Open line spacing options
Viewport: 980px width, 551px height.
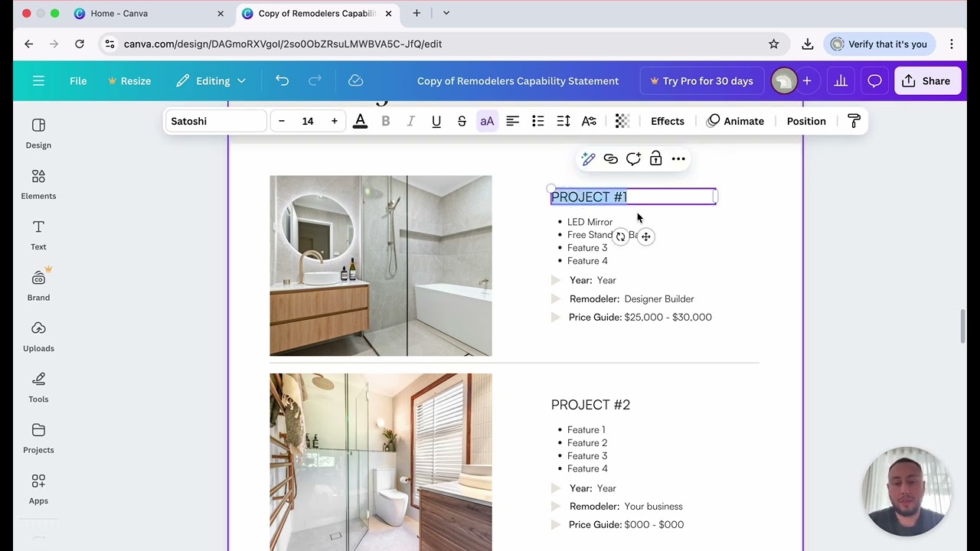(x=563, y=121)
